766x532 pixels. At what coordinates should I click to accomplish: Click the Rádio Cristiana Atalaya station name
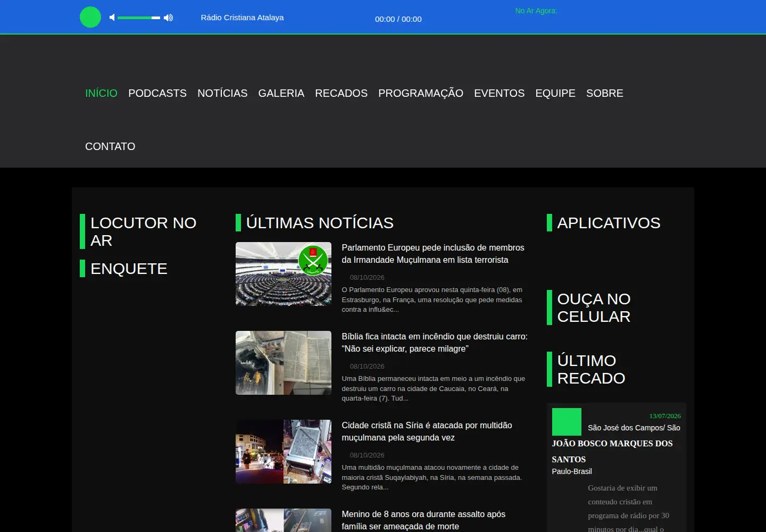pos(242,18)
